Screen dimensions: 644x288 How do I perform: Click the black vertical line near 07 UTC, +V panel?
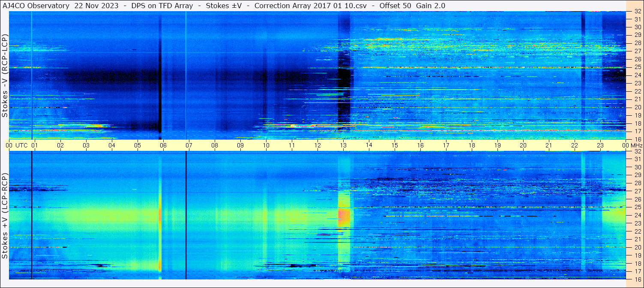(186, 215)
